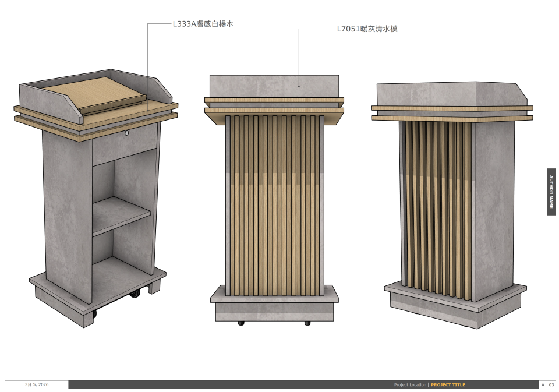Click the Project Location label in the footer
559x392 pixels.
coord(410,384)
